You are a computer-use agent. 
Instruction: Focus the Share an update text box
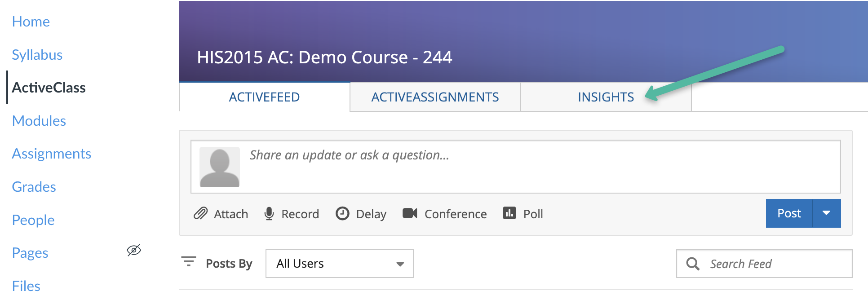[x=516, y=167]
